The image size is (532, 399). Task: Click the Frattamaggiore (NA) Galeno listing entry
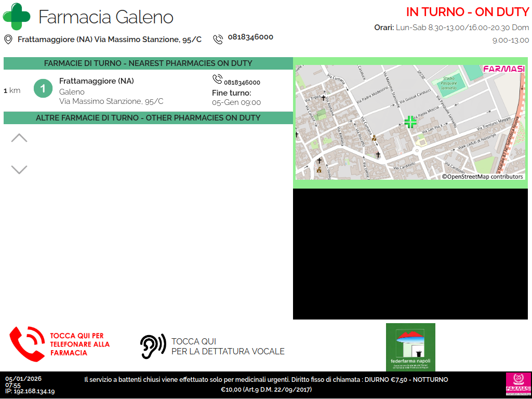coord(111,91)
